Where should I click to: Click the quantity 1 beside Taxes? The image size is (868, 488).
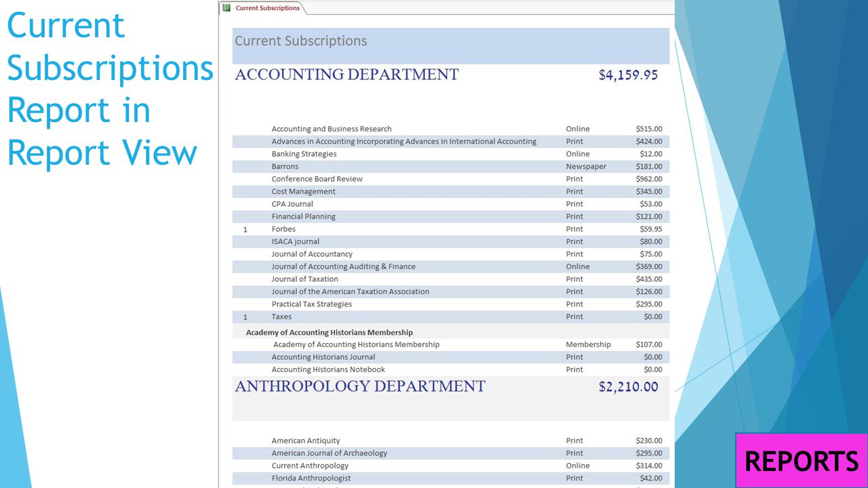pos(245,317)
